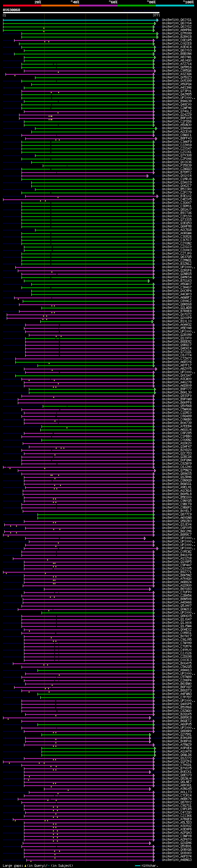Viewport: 197px width, 868px height.
Task: Click hit label UniRef100_Q1V8P5
Action: pyautogui.click(x=177, y=562)
